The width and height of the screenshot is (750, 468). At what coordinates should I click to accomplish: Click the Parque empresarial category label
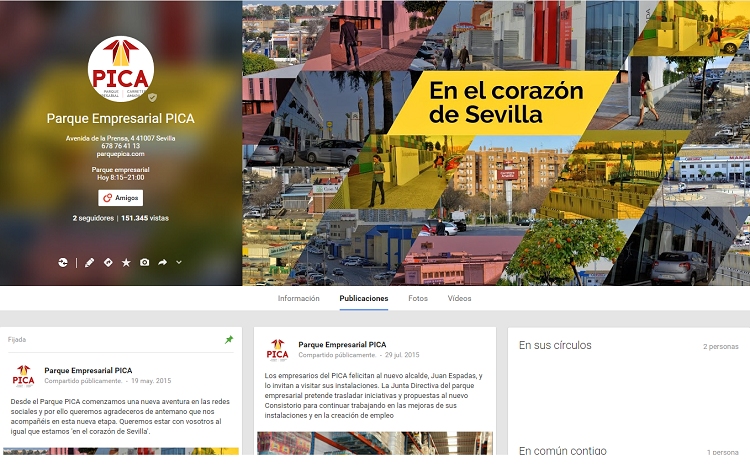click(121, 170)
